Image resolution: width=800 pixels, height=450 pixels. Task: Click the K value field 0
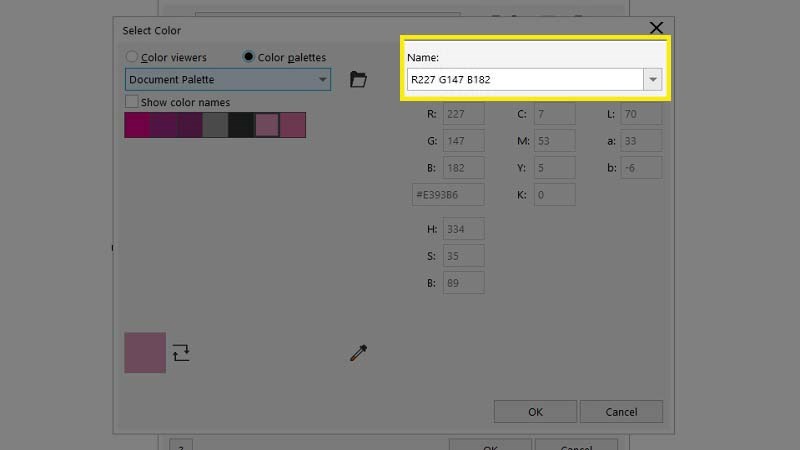[x=555, y=195]
